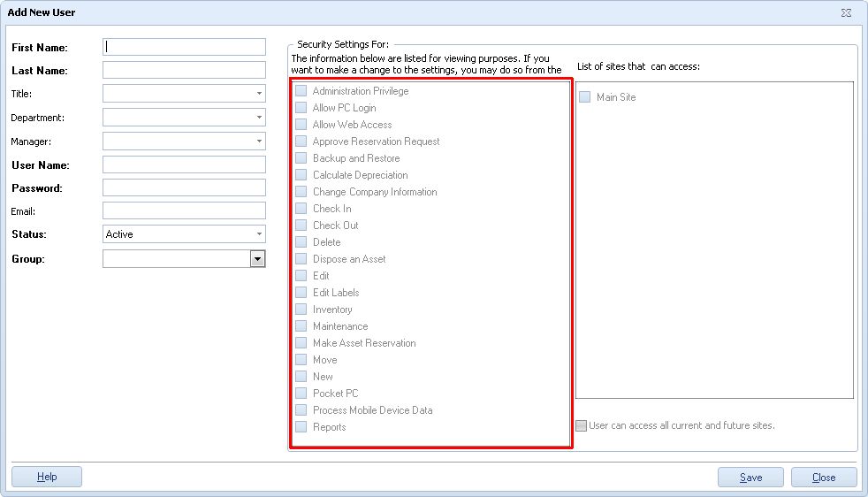Click the Email text field

(x=184, y=210)
